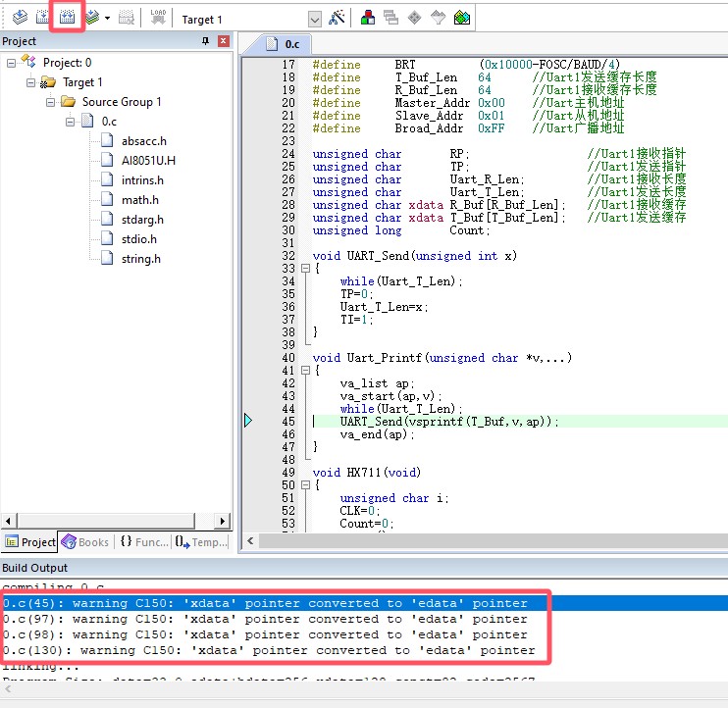Image resolution: width=728 pixels, height=708 pixels.
Task: Select Source Group 1 folder label
Action: tap(122, 102)
